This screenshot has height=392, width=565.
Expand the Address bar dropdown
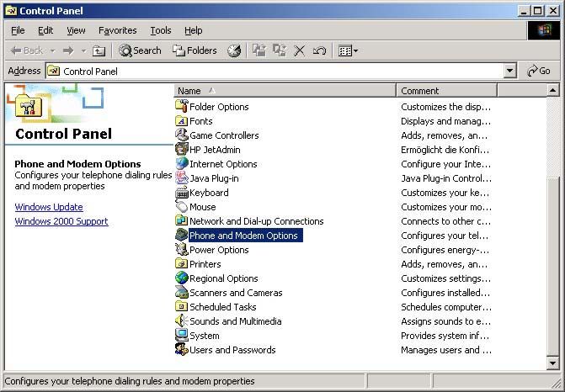click(x=509, y=71)
